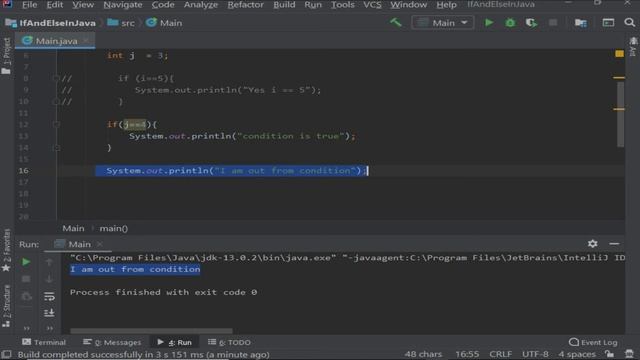Open the Structure tool window sidebar button
The width and height of the screenshot is (640, 360).
coord(7,306)
